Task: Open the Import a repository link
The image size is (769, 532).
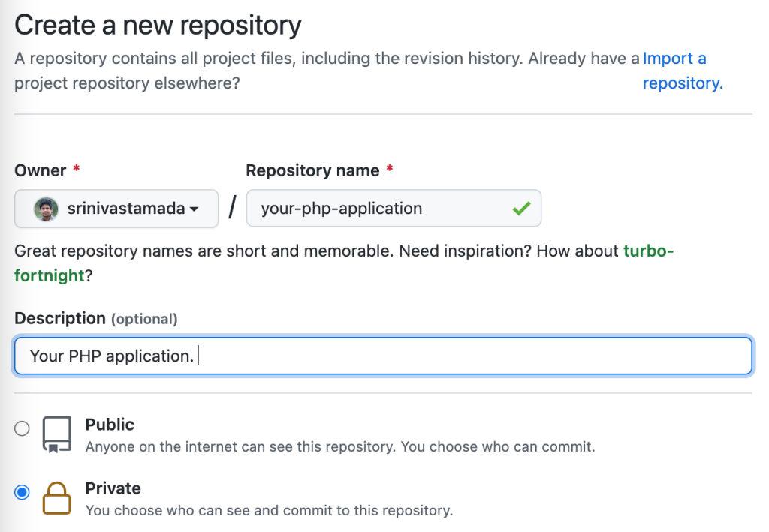Action: point(683,71)
